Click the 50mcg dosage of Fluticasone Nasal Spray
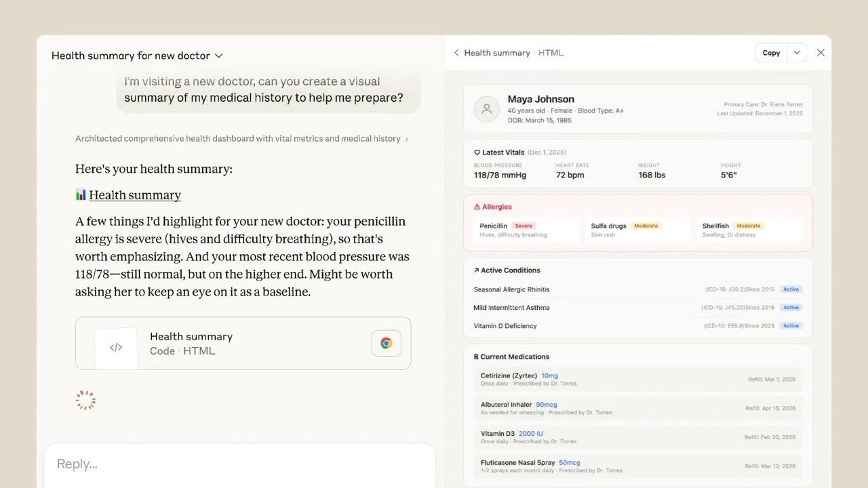868x488 pixels. point(570,463)
